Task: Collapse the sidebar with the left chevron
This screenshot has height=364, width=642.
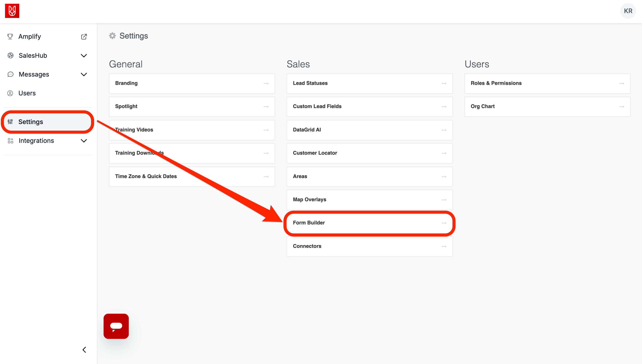Action: 84,350
